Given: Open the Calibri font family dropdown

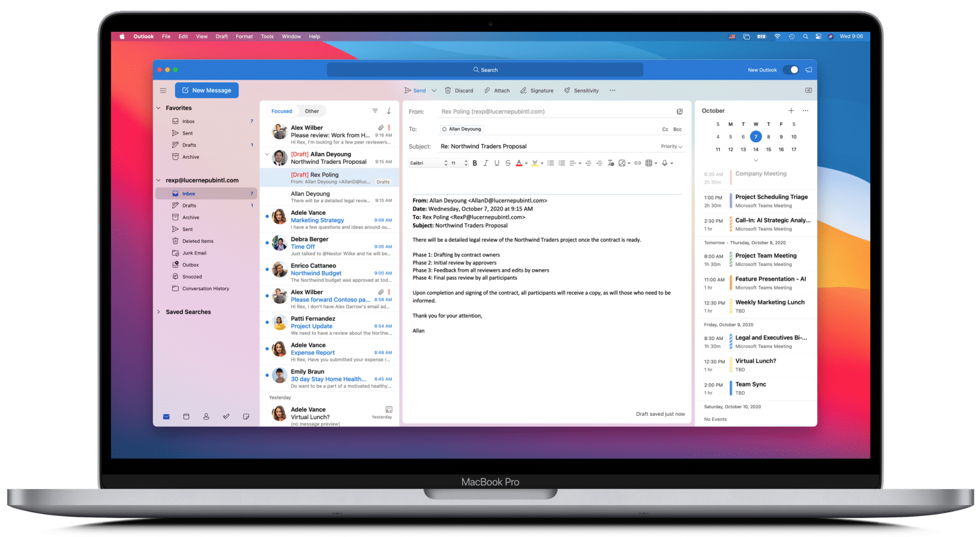Looking at the screenshot, I should click(x=429, y=163).
